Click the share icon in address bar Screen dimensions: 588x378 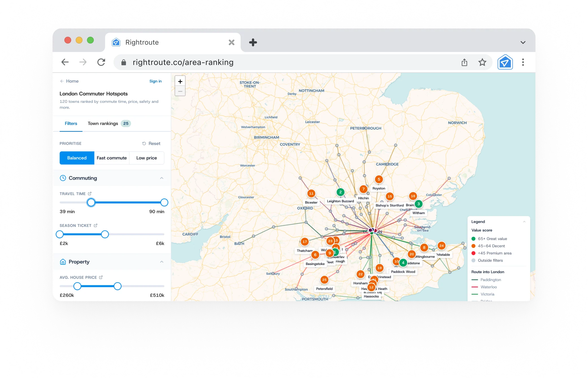tap(464, 62)
